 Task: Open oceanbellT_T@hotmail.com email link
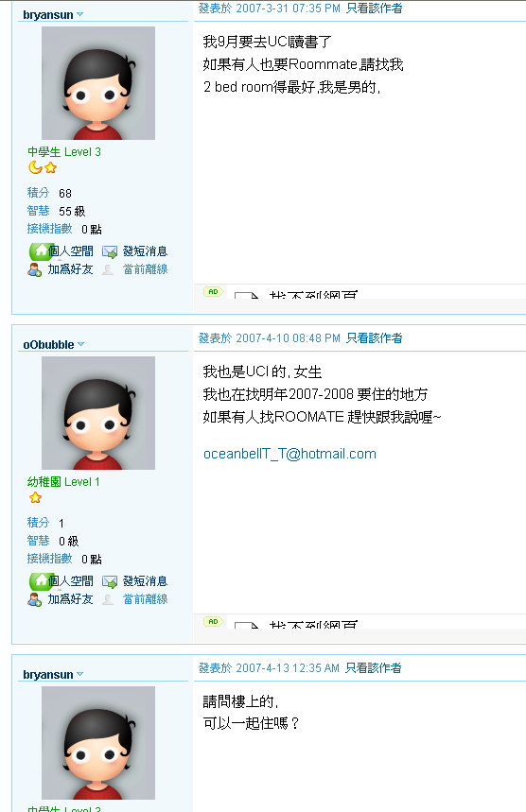tap(289, 454)
